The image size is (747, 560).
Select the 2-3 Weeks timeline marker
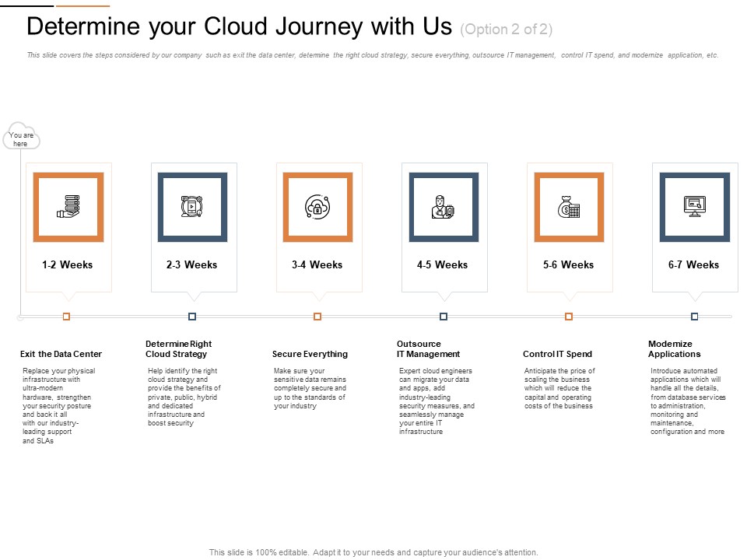pos(192,317)
